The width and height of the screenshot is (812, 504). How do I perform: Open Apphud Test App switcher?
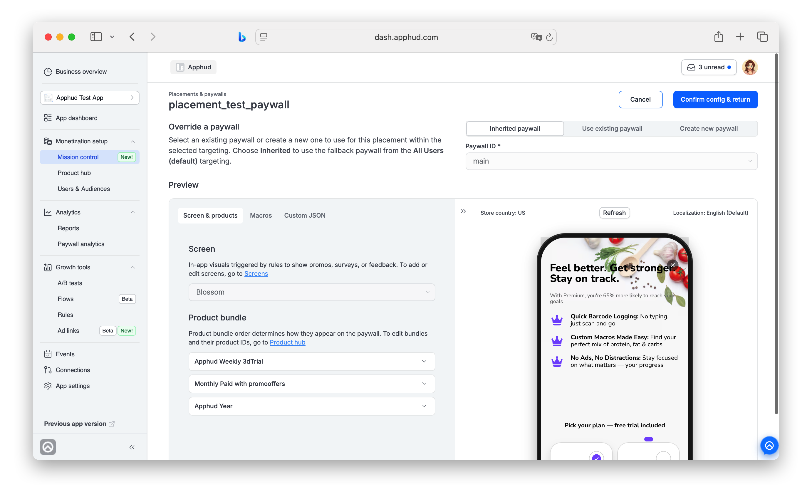[x=90, y=98]
